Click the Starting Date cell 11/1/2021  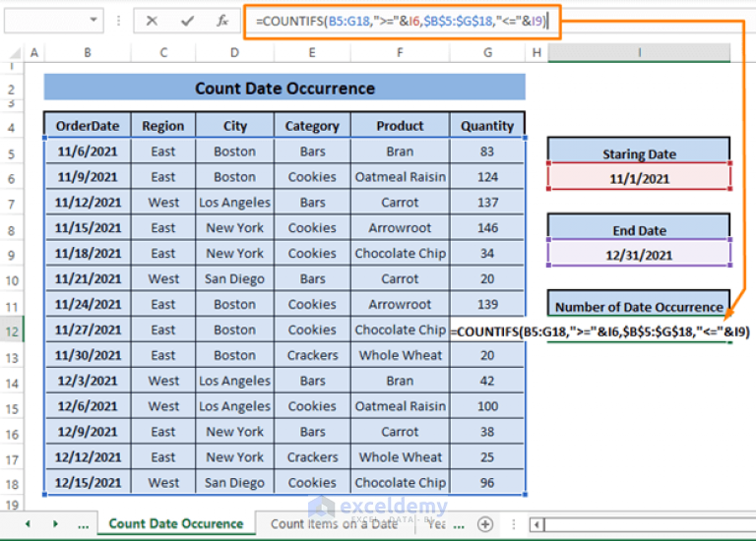(639, 179)
